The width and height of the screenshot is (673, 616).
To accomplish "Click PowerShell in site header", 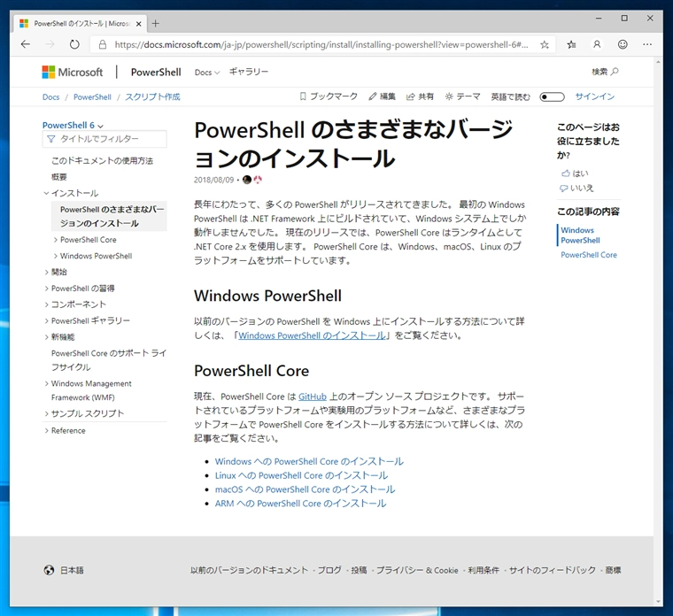I will point(156,72).
